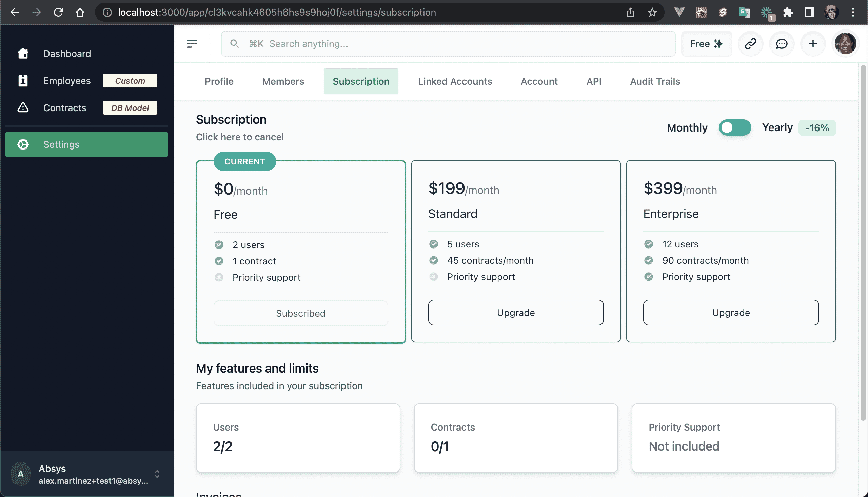Viewport: 868px width, 497px height.
Task: Toggle the browser side panel icon
Action: [809, 12]
